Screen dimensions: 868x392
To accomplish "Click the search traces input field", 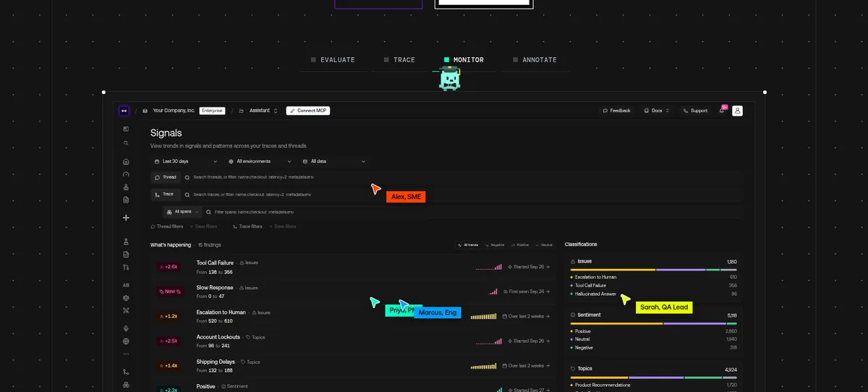I will (463, 195).
